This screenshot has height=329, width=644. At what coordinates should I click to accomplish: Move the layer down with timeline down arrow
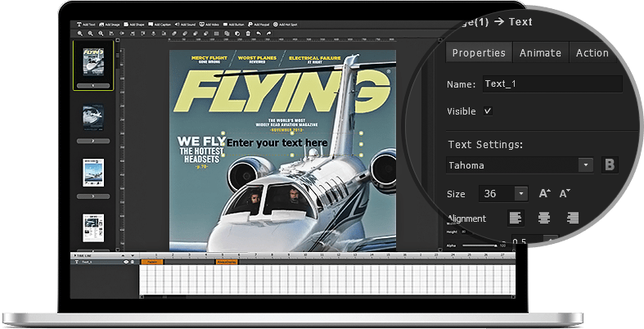pyautogui.click(x=133, y=255)
